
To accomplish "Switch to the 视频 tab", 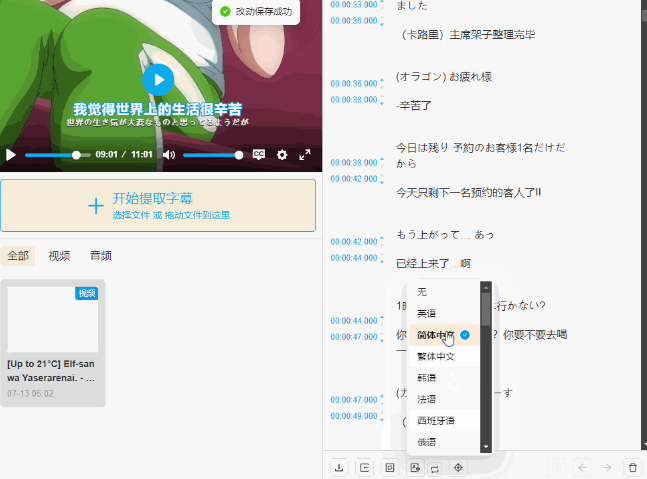I will pyautogui.click(x=59, y=256).
